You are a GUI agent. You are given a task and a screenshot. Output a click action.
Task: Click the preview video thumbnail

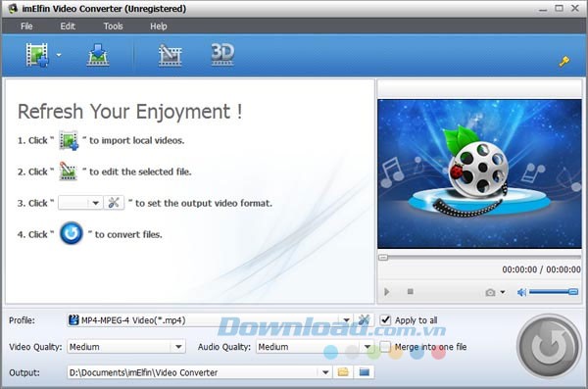479,173
